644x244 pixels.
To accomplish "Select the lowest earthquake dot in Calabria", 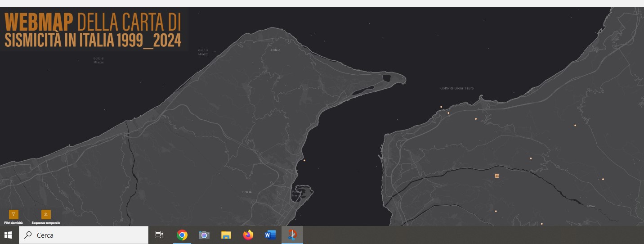I will (542, 224).
